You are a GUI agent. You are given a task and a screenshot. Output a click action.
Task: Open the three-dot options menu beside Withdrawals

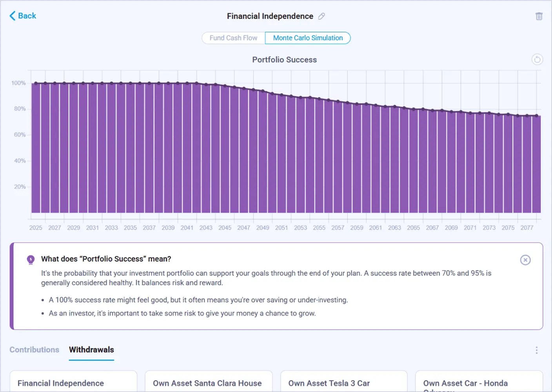tap(537, 350)
